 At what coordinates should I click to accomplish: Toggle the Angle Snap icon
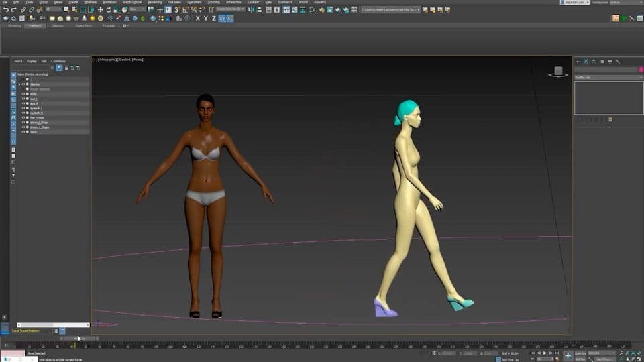pyautogui.click(x=186, y=9)
